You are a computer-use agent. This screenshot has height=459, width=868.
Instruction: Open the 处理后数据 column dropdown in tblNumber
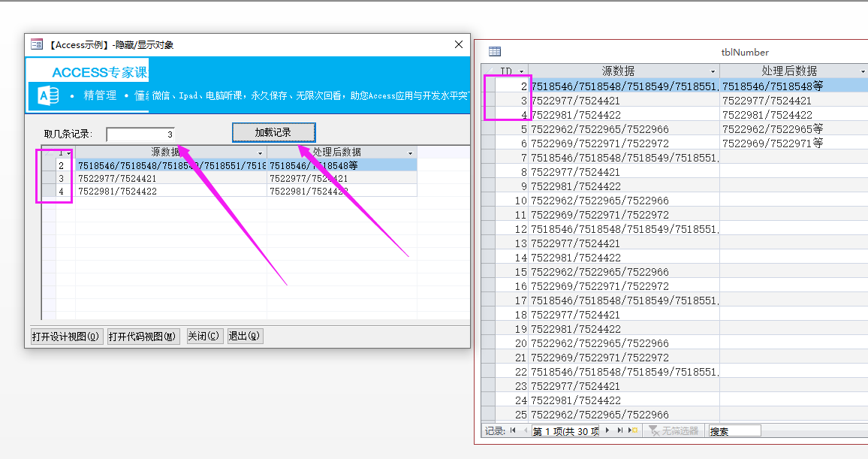(x=863, y=71)
